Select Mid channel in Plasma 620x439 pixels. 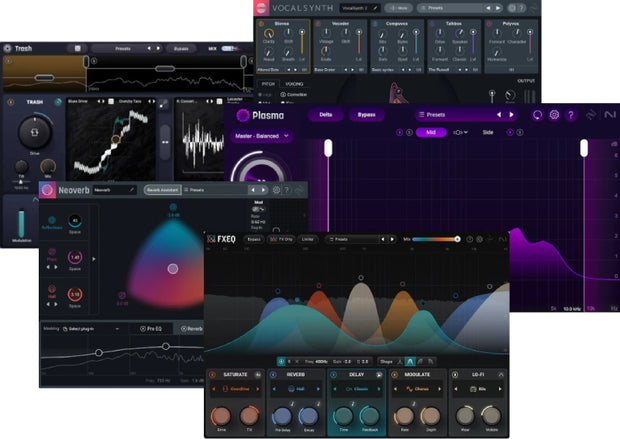click(431, 132)
